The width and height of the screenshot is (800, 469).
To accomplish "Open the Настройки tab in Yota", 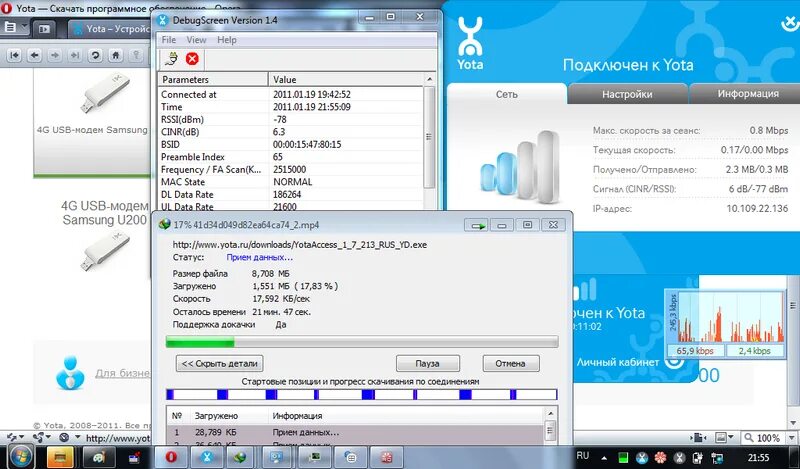I will click(x=627, y=94).
